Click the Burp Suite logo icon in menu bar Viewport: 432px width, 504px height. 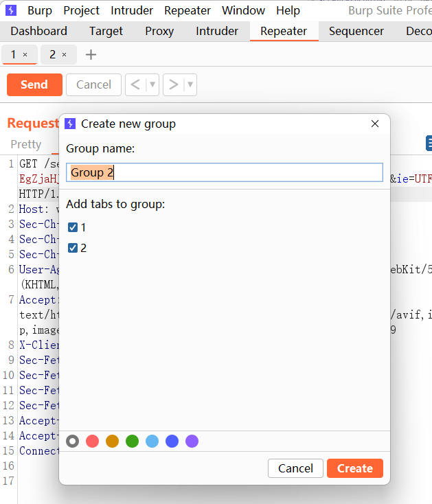click(11, 10)
